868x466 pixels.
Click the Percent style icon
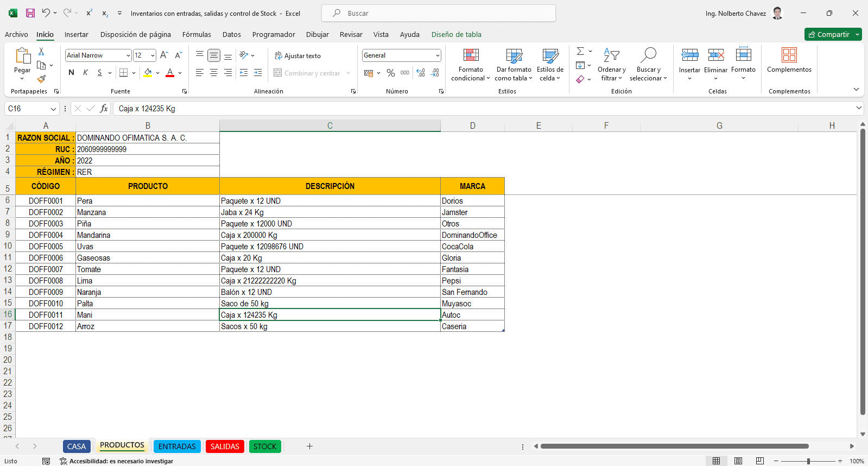coord(391,73)
